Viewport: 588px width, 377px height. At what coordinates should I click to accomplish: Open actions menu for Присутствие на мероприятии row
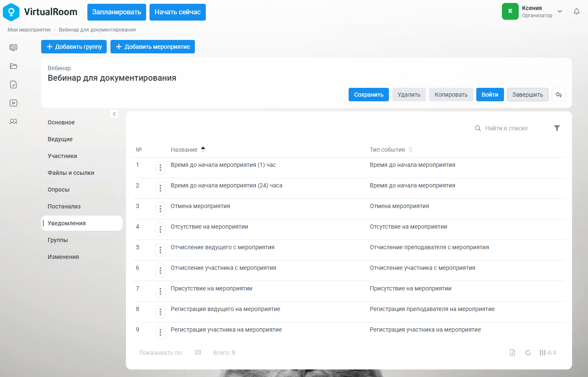click(160, 291)
